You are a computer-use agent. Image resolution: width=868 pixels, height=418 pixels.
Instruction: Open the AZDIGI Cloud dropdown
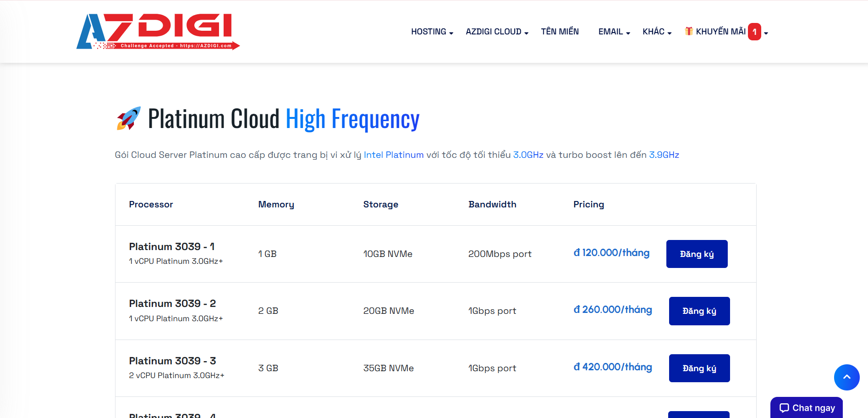click(497, 32)
